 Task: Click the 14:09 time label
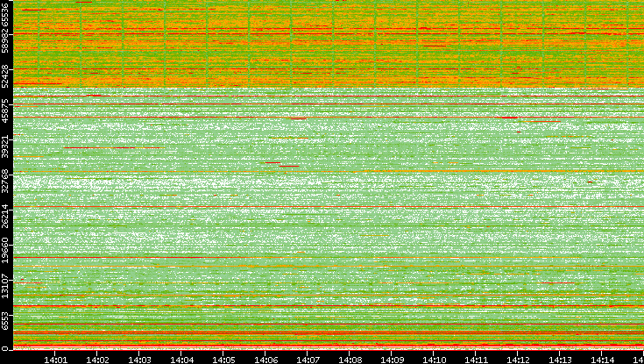pyautogui.click(x=393, y=360)
